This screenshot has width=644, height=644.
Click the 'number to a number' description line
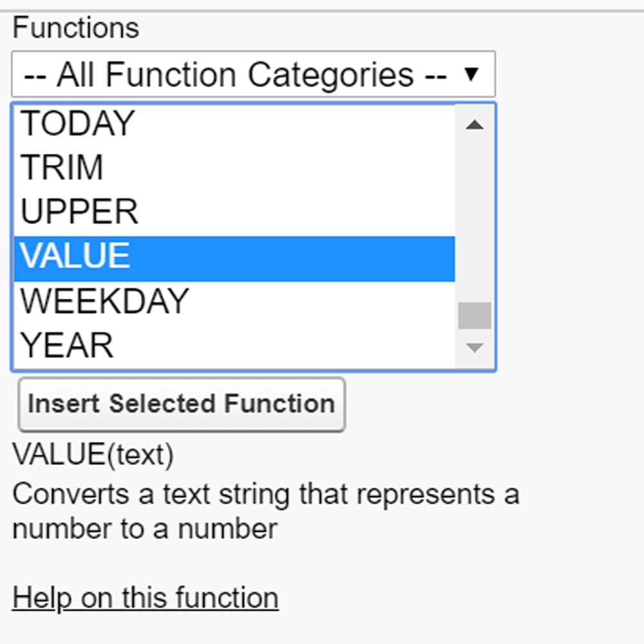click(x=145, y=529)
